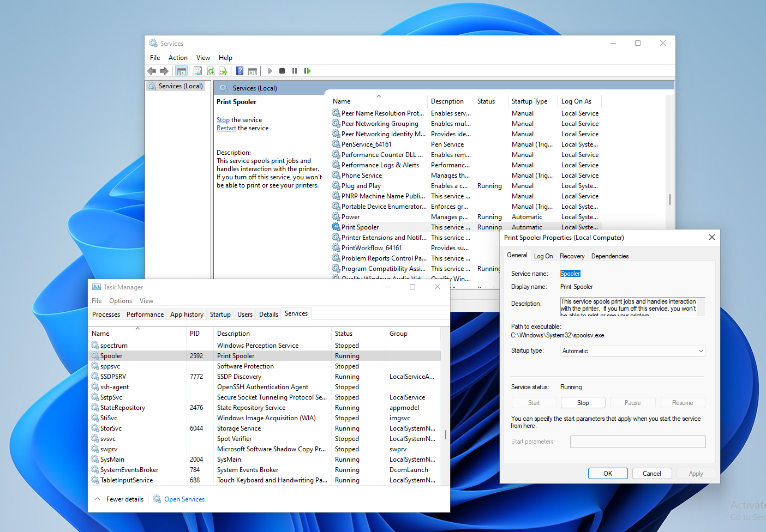Click the Services window title icon
Viewport: 766px width, 532px height.
click(153, 43)
